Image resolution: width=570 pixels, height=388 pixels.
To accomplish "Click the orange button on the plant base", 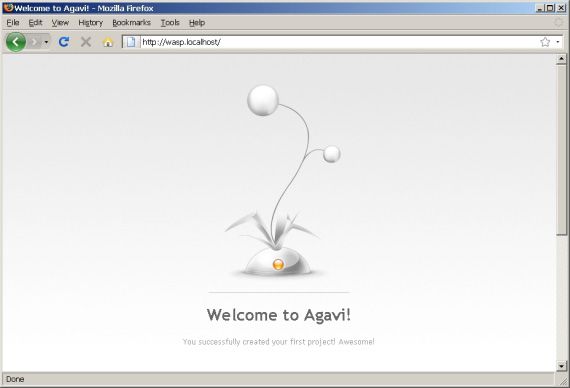I will 278,264.
